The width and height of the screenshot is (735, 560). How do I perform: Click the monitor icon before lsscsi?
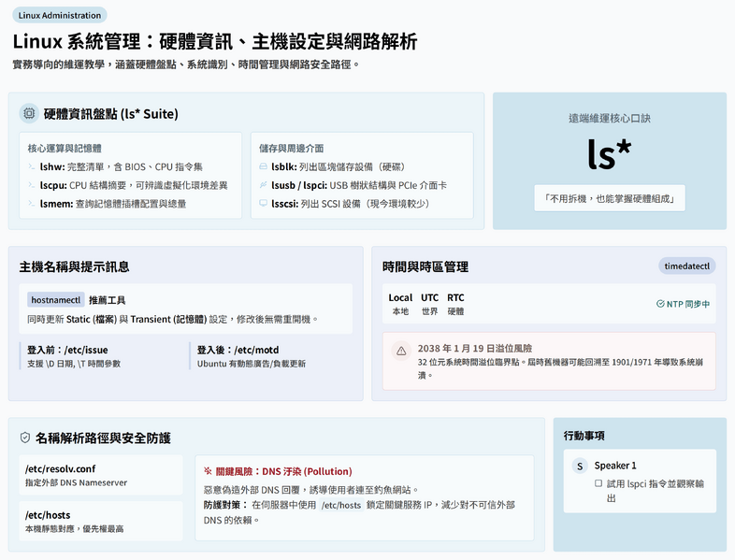[x=264, y=204]
